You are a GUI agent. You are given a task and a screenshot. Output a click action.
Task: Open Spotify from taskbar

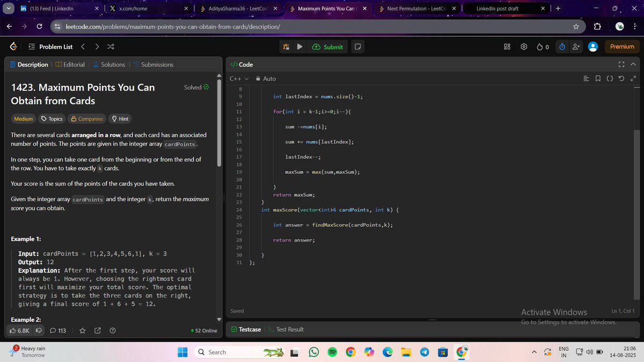tap(332, 352)
